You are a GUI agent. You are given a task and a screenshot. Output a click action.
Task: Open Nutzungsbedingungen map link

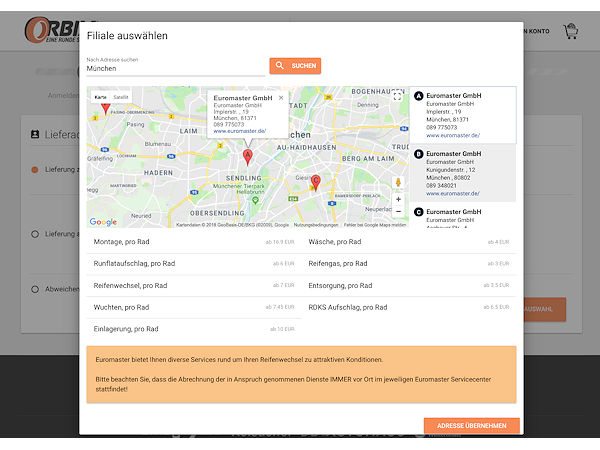(x=316, y=225)
